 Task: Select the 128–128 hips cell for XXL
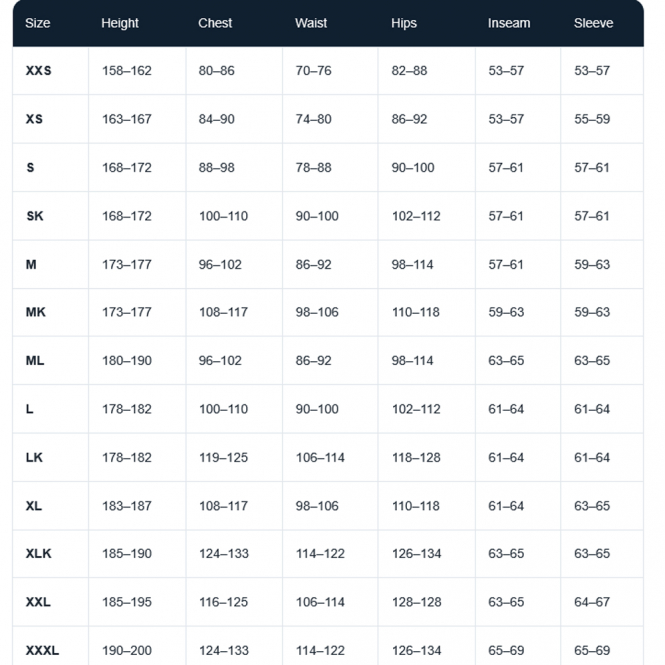[x=416, y=602]
